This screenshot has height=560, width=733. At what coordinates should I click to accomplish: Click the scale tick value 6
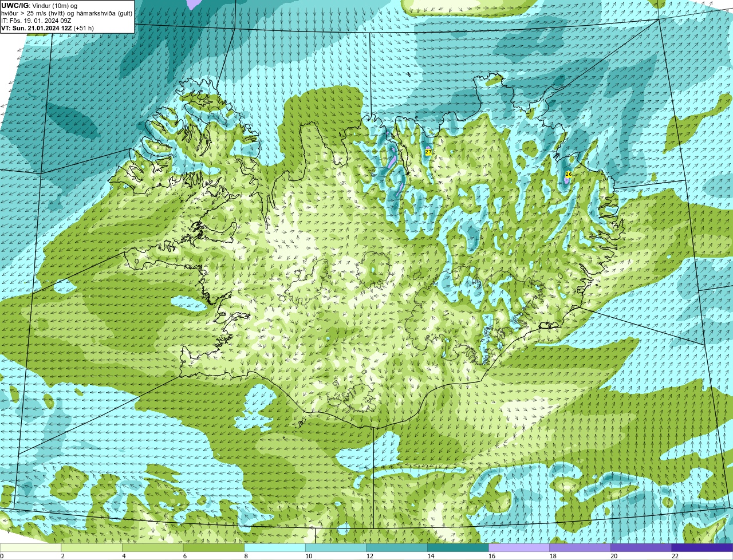[185, 556]
